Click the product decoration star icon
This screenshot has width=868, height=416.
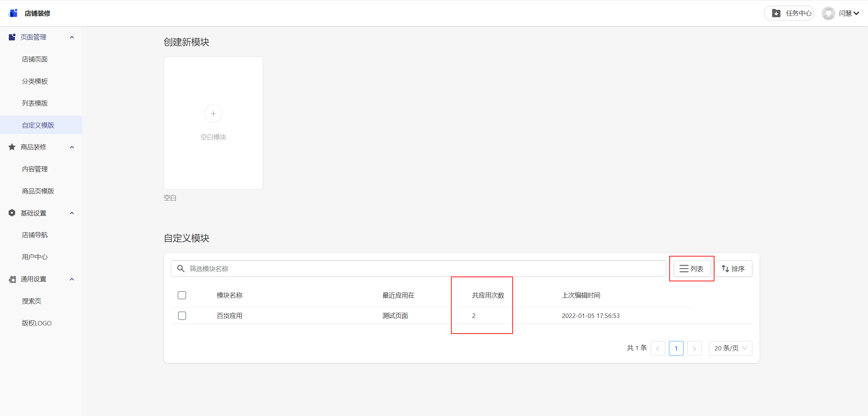12,147
